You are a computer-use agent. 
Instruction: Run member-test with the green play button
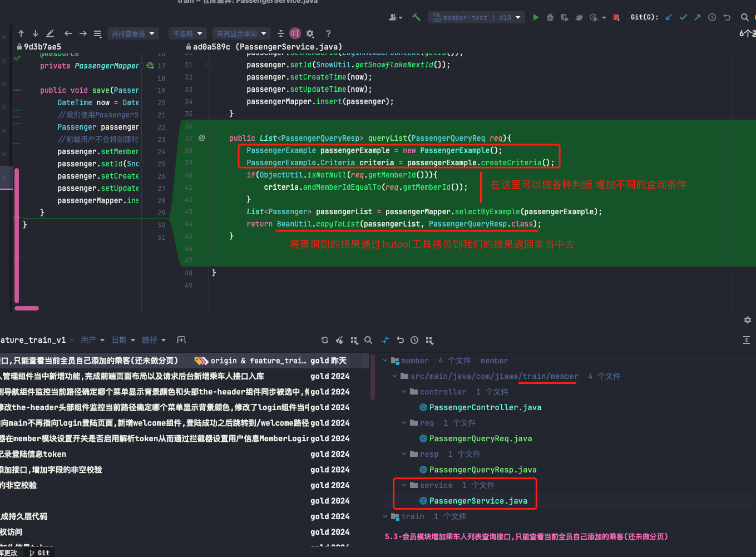click(536, 17)
